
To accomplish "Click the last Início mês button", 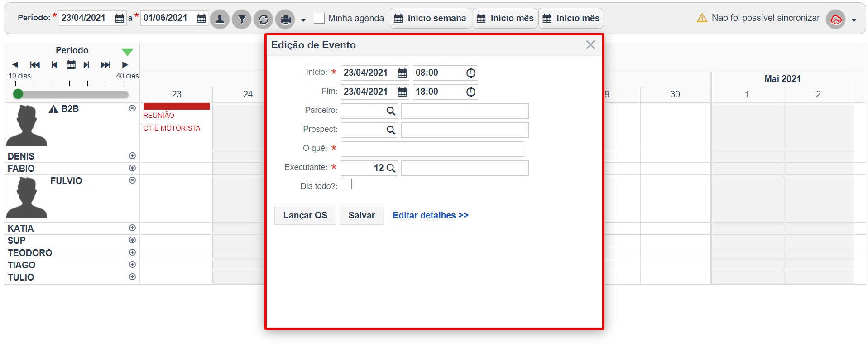I will [571, 18].
